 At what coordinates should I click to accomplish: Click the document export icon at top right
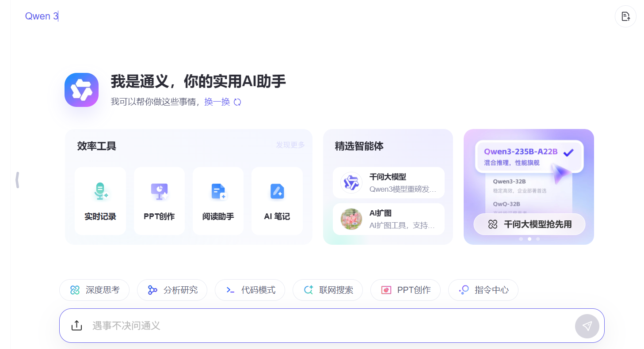(625, 16)
